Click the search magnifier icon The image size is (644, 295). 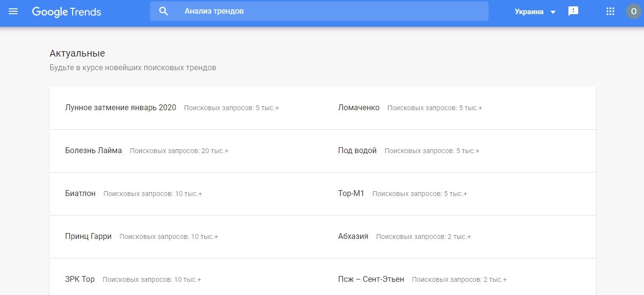pyautogui.click(x=164, y=11)
